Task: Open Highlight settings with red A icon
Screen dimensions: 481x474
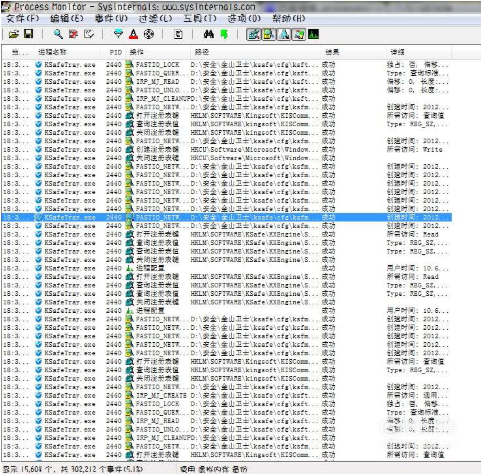Action: point(133,34)
